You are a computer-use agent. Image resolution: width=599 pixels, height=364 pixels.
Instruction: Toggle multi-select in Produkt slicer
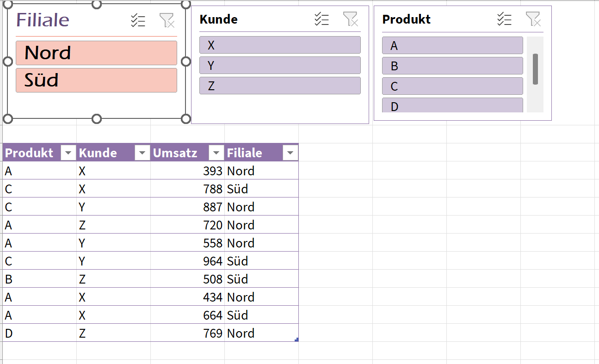[x=504, y=19]
